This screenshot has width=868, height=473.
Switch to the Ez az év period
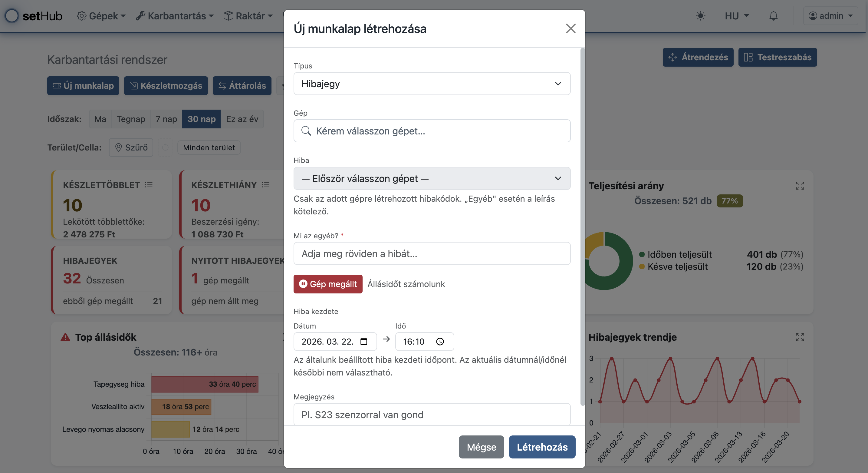(242, 119)
